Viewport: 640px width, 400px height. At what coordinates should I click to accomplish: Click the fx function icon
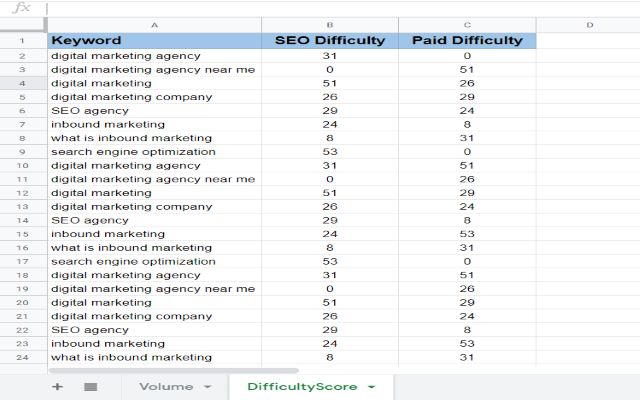point(22,8)
